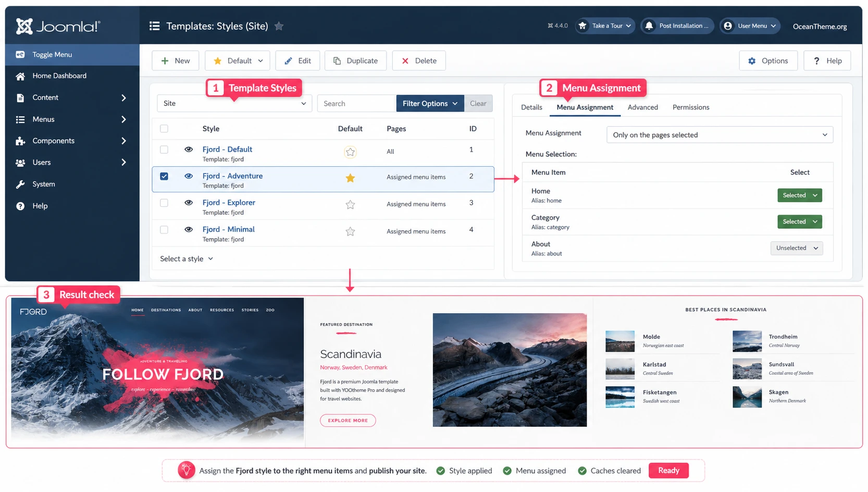Click the EXPLORE MORE button in preview
This screenshot has width=868, height=492.
point(348,421)
